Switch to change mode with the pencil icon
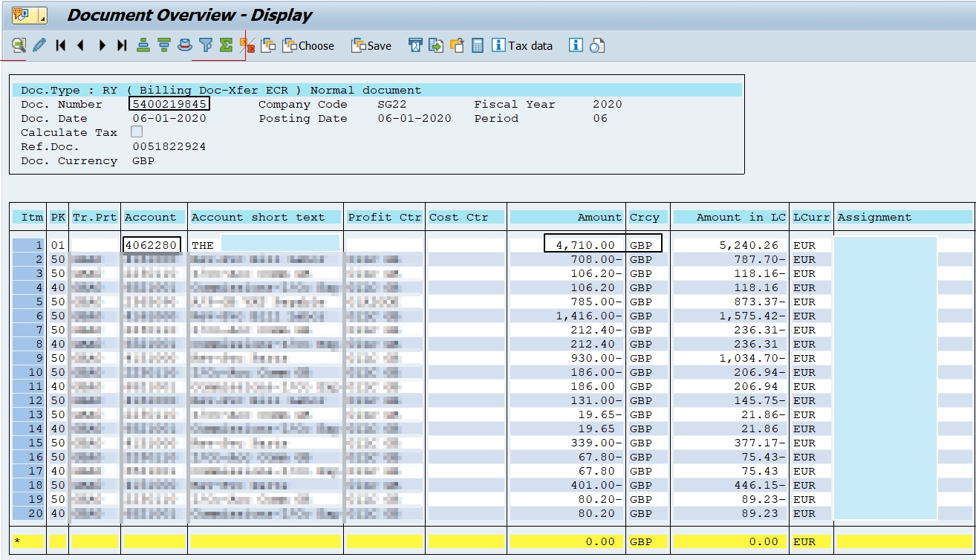Screen dimensions: 976x560 [x=39, y=45]
